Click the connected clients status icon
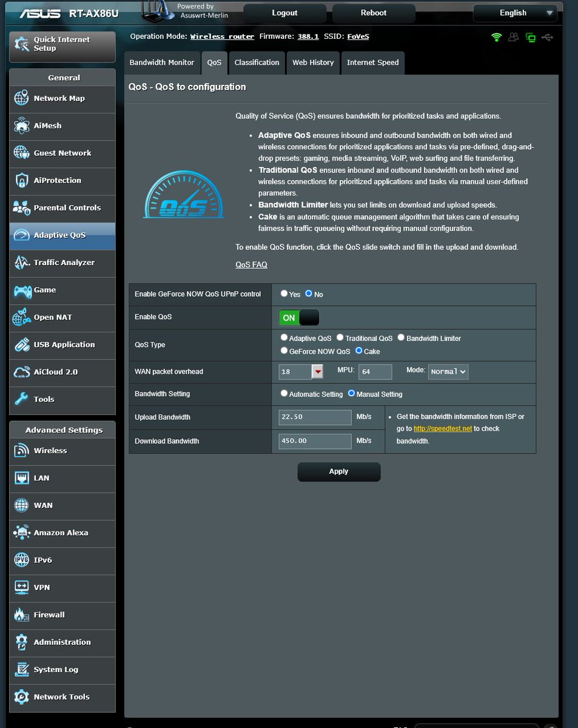578x728 pixels. [x=514, y=38]
